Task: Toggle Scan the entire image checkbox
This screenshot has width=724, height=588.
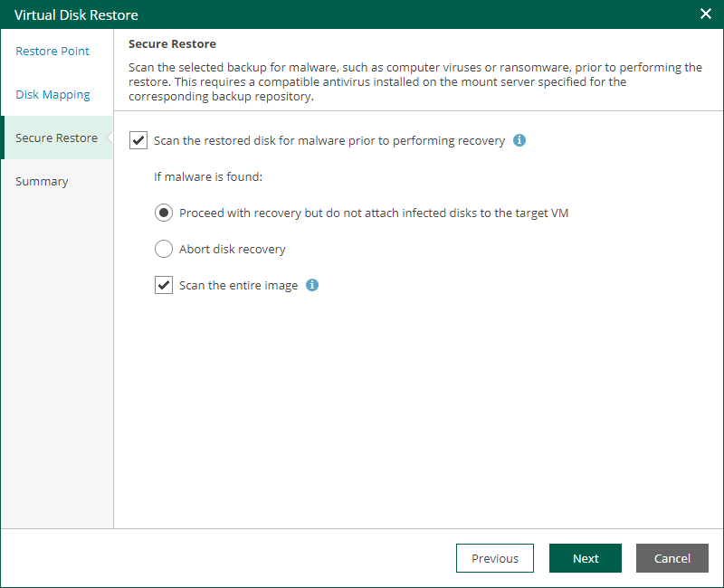Action: [164, 285]
